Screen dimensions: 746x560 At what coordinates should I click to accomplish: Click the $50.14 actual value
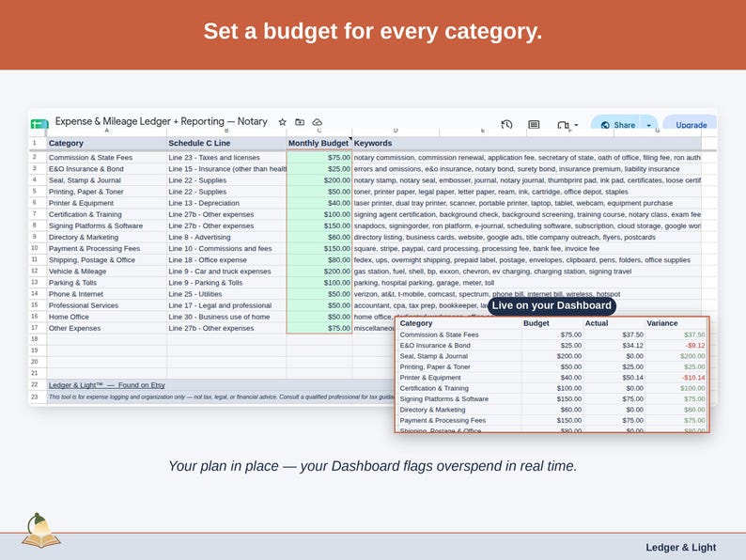[x=632, y=378]
